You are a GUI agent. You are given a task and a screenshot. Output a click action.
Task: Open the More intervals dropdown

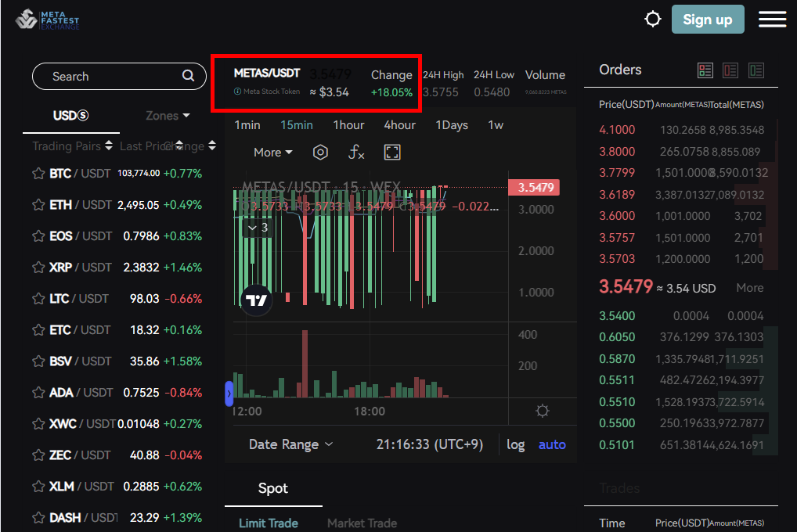tap(273, 153)
